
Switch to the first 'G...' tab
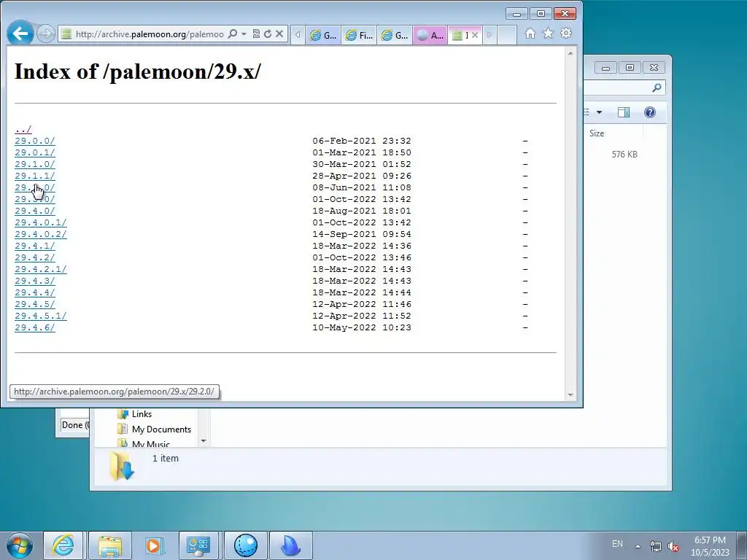pos(323,35)
